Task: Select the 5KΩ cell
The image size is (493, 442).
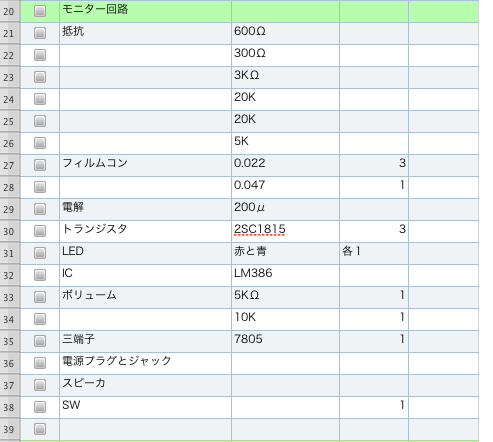Action: (285, 297)
